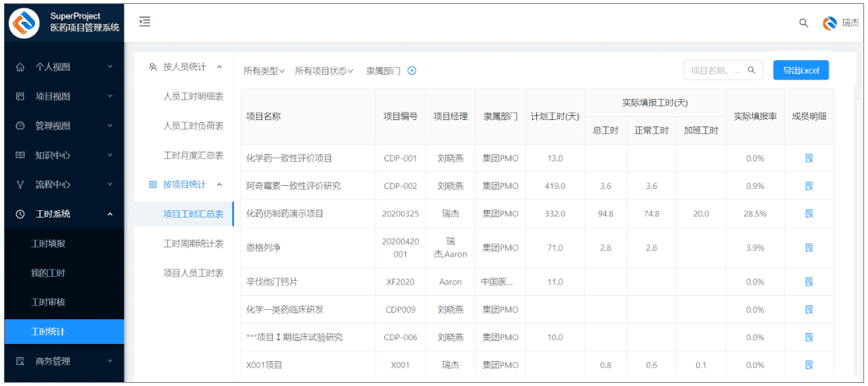Click planned hours value 419.0

pyautogui.click(x=555, y=186)
